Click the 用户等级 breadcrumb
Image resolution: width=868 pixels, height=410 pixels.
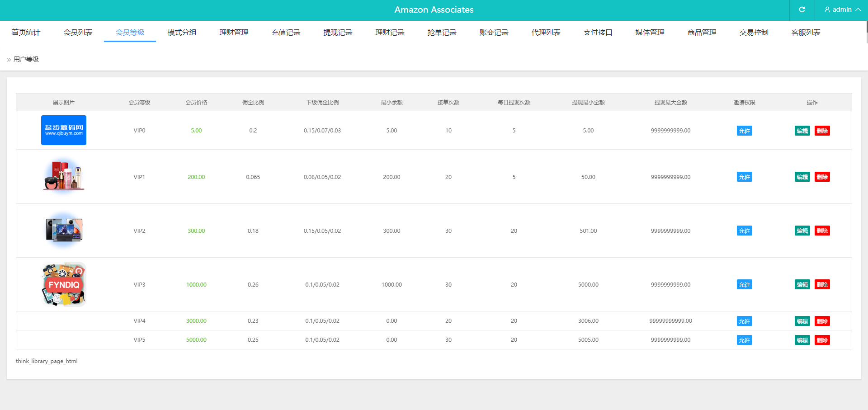click(26, 59)
